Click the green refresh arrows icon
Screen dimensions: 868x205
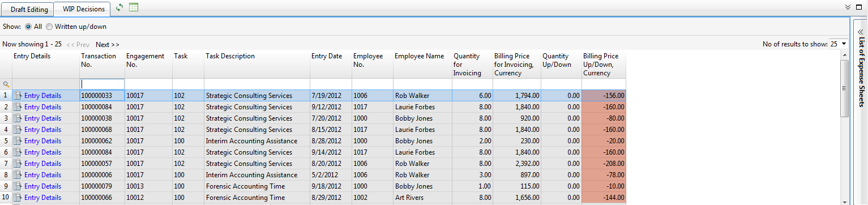pyautogui.click(x=119, y=7)
